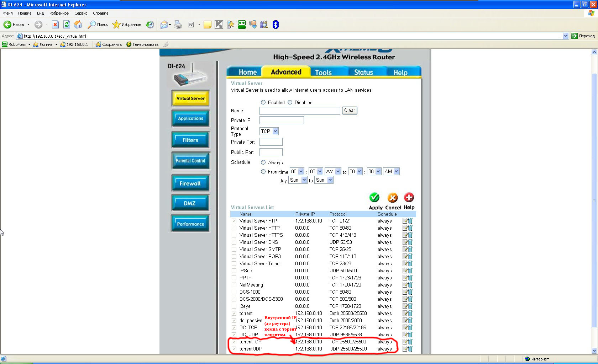Viewport: 598px width, 364px height.
Task: Click the Private IP input field
Action: (x=282, y=120)
